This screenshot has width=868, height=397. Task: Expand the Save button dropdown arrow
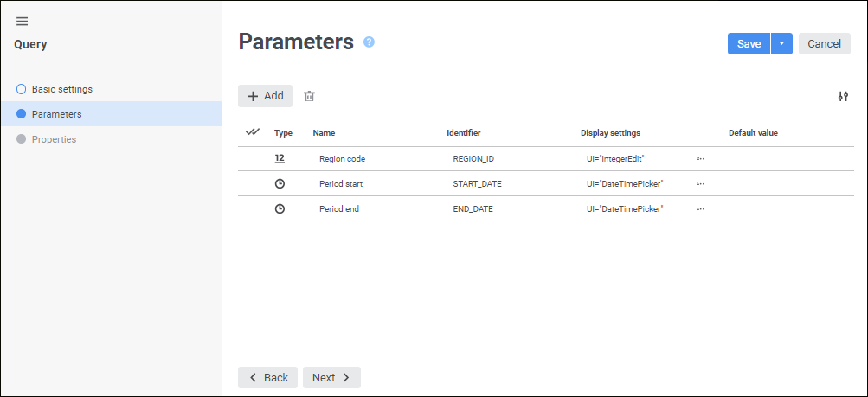781,44
